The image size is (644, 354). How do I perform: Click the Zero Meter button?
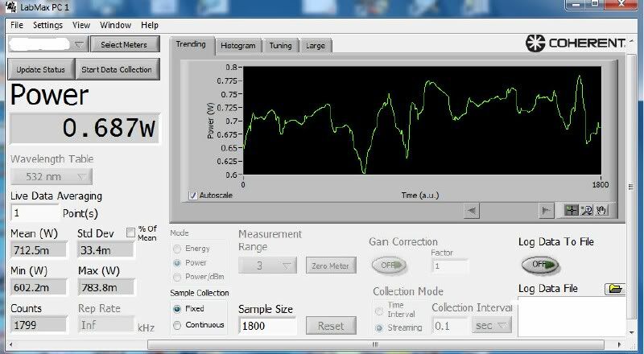tap(331, 265)
